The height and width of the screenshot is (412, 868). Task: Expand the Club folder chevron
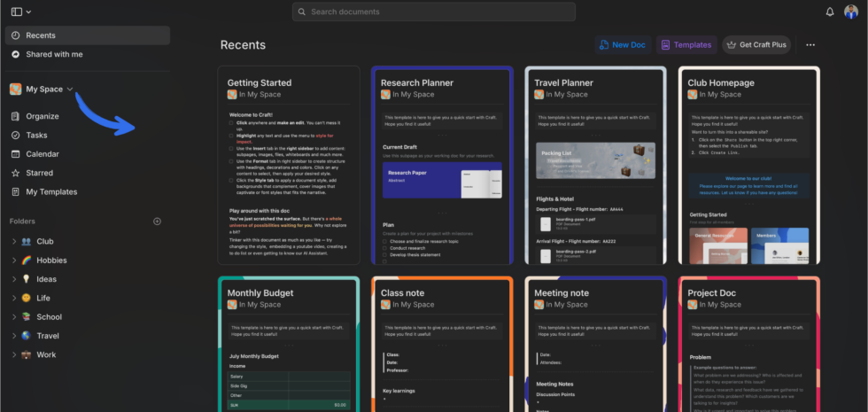pyautogui.click(x=13, y=241)
